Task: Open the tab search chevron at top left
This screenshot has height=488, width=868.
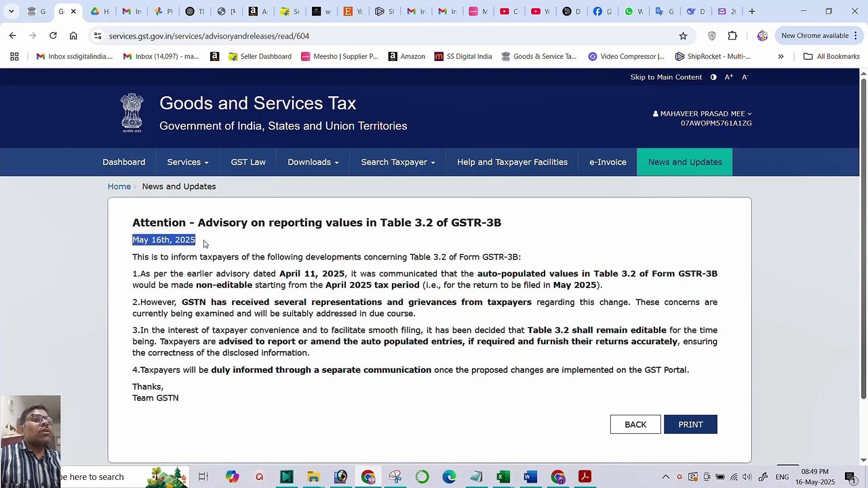Action: (11, 11)
